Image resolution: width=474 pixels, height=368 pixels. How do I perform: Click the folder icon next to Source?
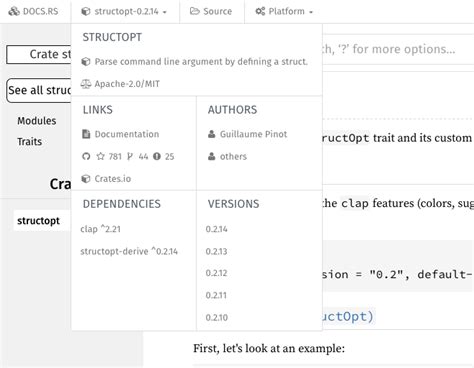point(194,11)
